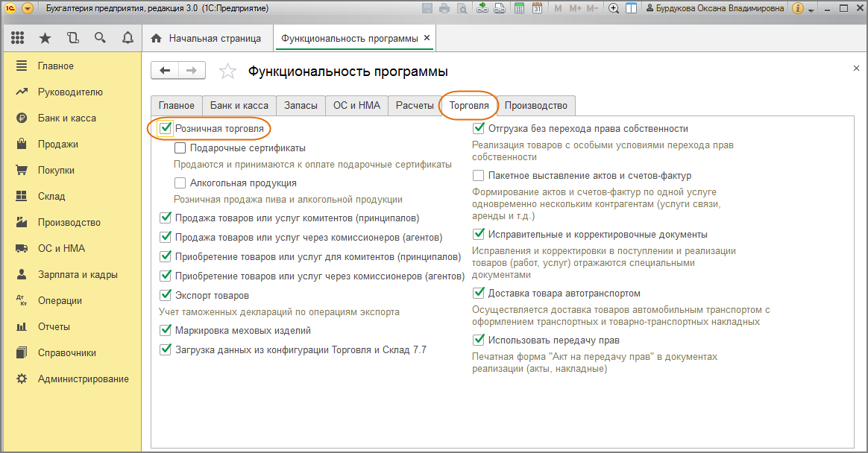
Task: Switch to the Производство tab
Action: [536, 105]
